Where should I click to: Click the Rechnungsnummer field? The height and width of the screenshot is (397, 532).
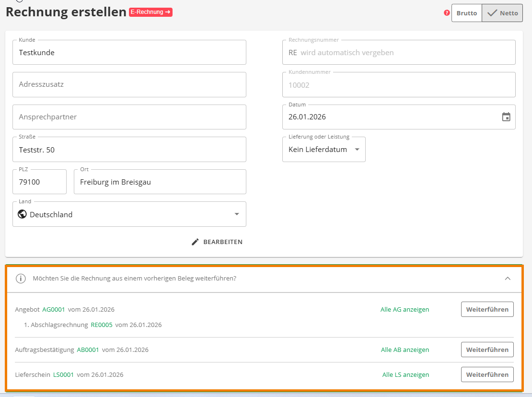point(399,52)
